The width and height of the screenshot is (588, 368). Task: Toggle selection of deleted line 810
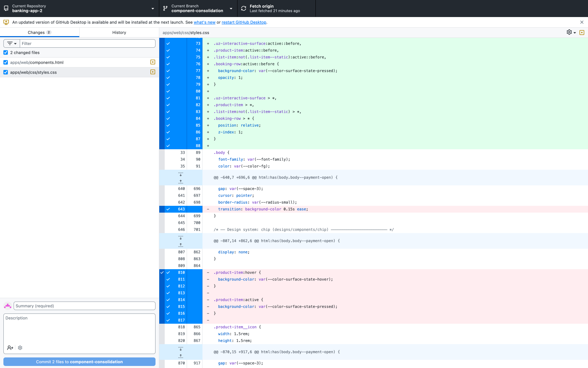(x=184, y=273)
